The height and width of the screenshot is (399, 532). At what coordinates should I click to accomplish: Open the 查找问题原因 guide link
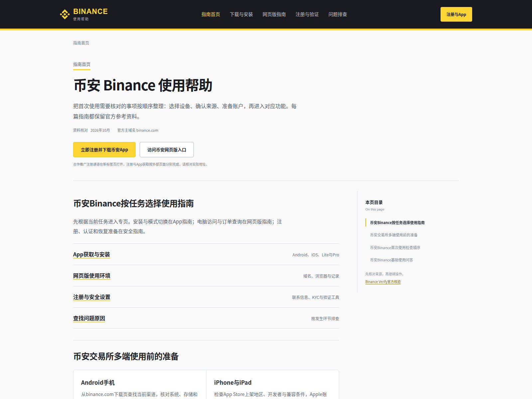pyautogui.click(x=89, y=319)
